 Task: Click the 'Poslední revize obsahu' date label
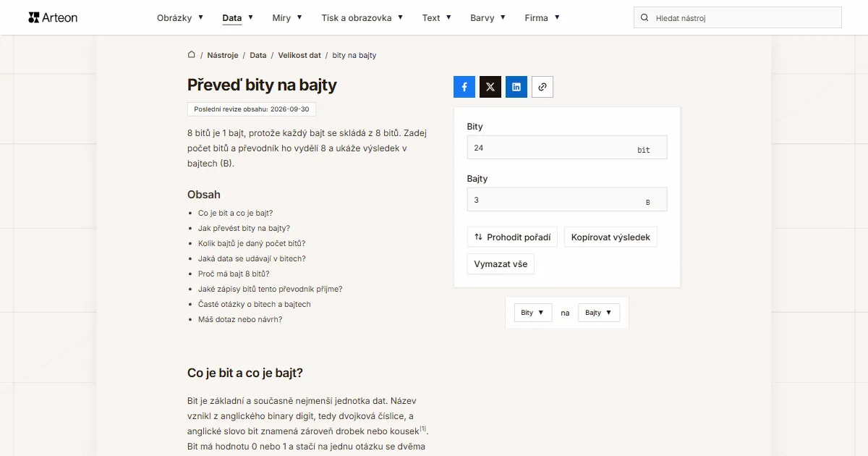pos(252,109)
